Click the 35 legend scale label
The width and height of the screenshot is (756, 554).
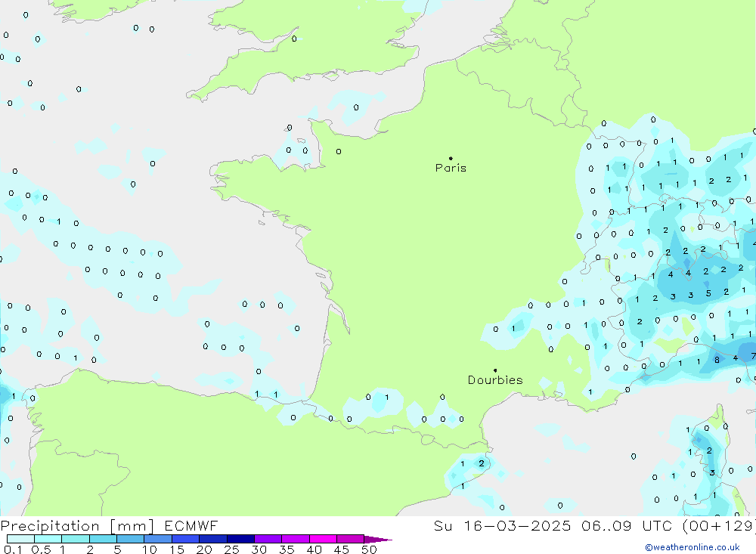click(287, 549)
